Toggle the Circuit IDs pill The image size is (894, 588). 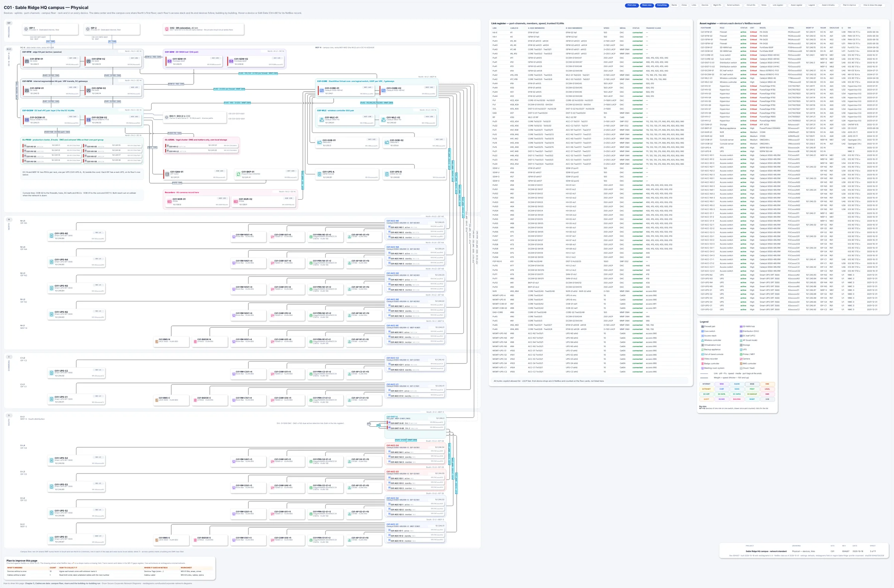(x=751, y=5)
